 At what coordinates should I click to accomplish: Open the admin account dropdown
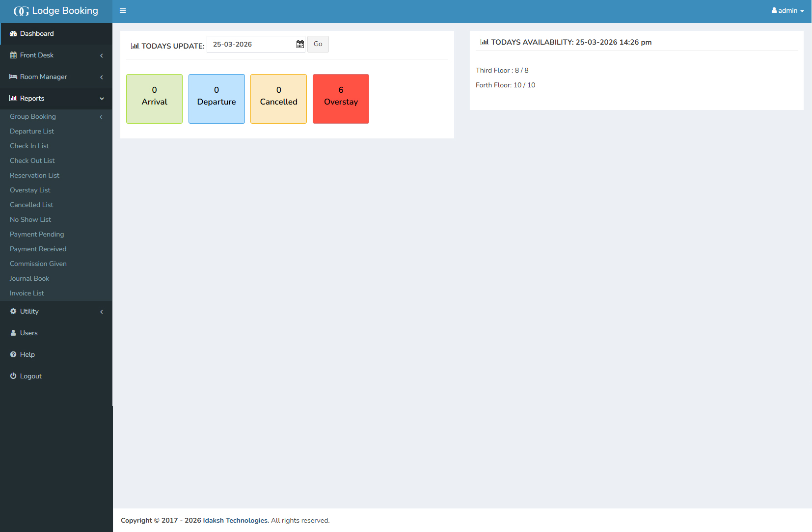click(x=787, y=10)
